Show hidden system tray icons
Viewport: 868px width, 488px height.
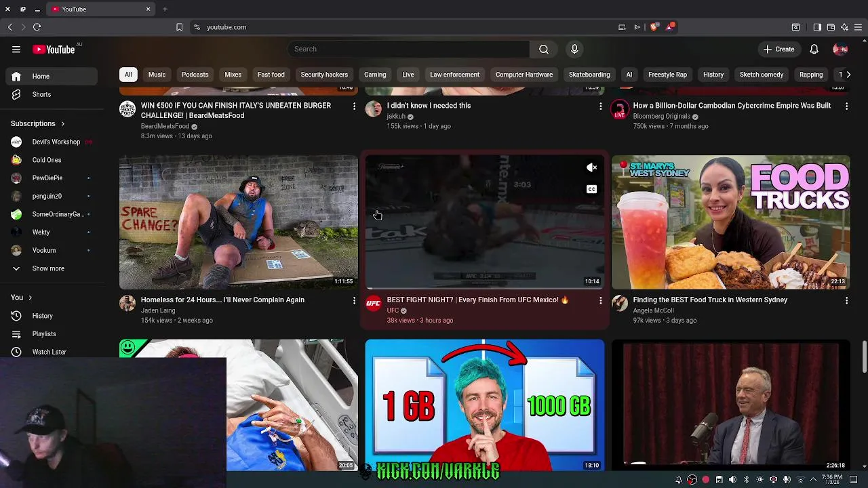(x=813, y=480)
